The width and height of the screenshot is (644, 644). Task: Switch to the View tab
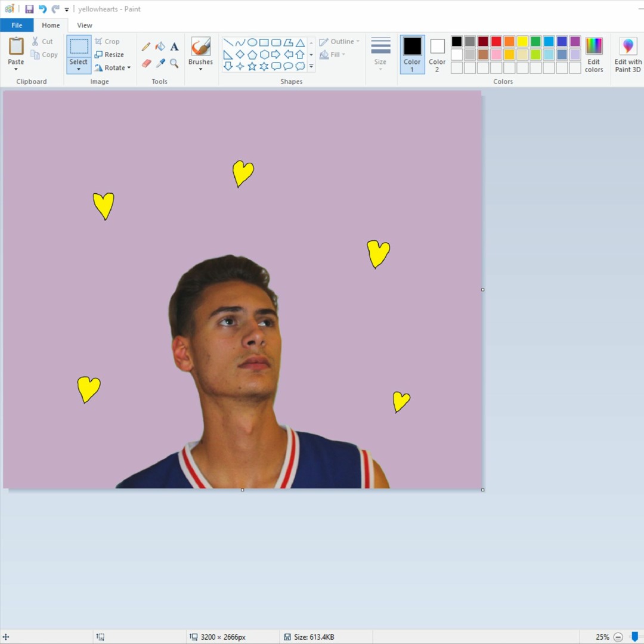point(85,25)
